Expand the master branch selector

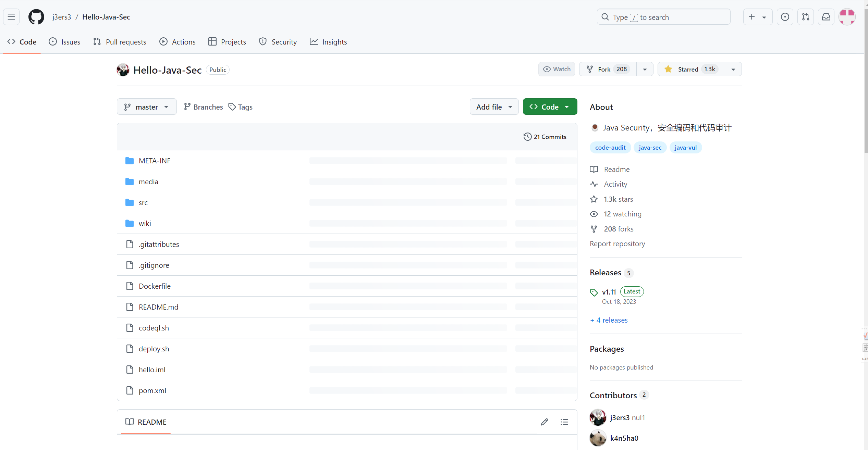click(x=147, y=107)
